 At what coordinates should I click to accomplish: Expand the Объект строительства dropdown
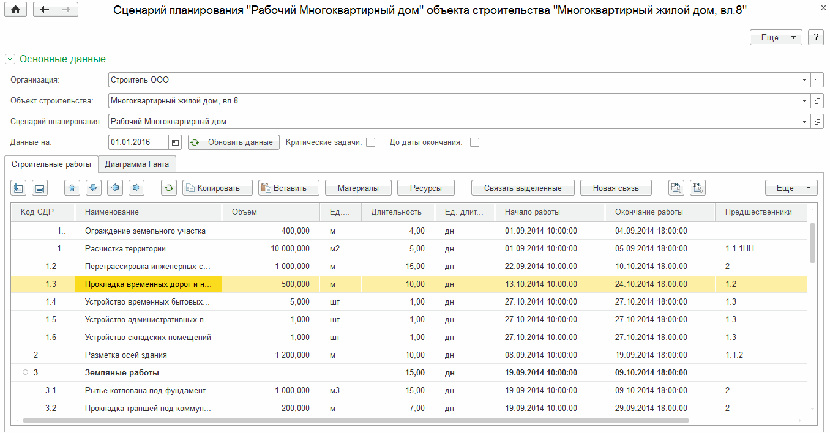point(804,100)
